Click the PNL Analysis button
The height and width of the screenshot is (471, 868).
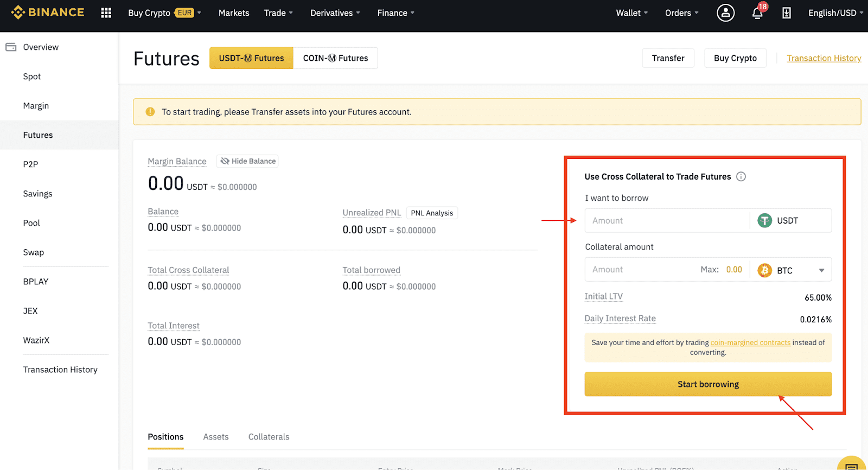(432, 213)
